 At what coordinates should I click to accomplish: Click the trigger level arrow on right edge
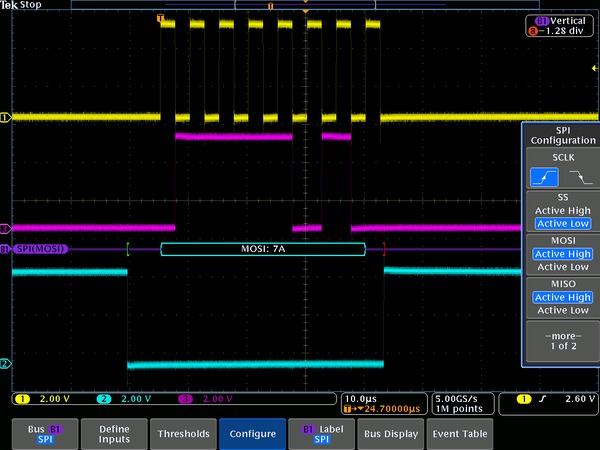[594, 66]
